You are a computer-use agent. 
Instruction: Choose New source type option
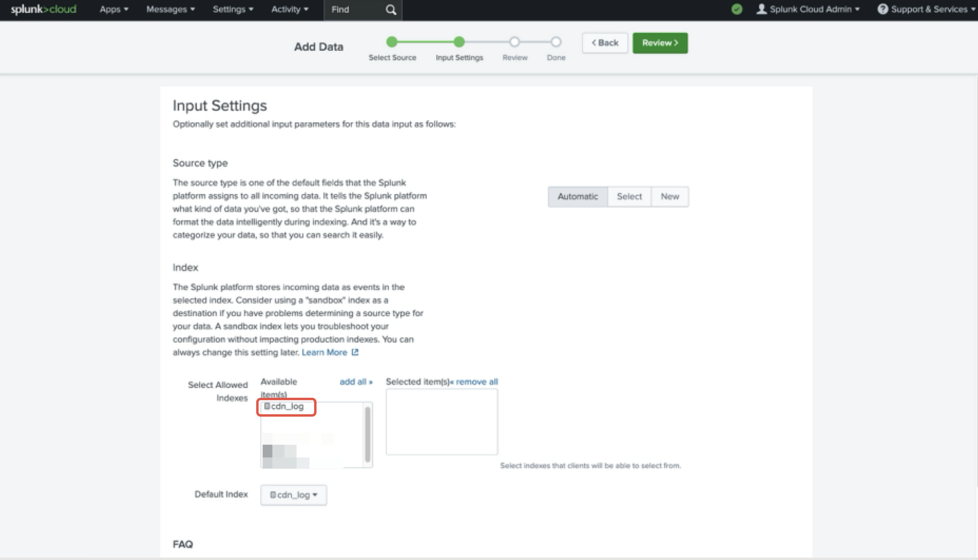[x=669, y=196]
